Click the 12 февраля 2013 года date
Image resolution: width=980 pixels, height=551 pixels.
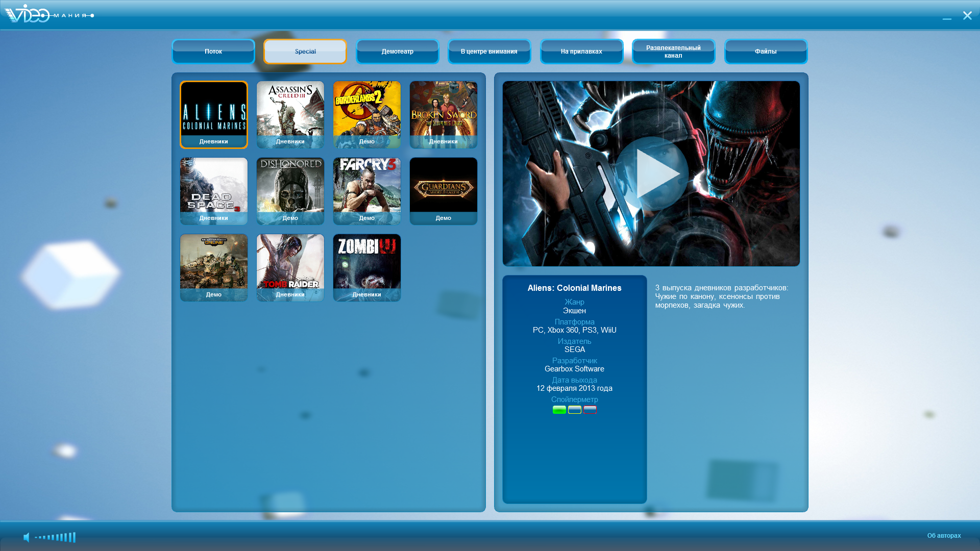(x=574, y=388)
